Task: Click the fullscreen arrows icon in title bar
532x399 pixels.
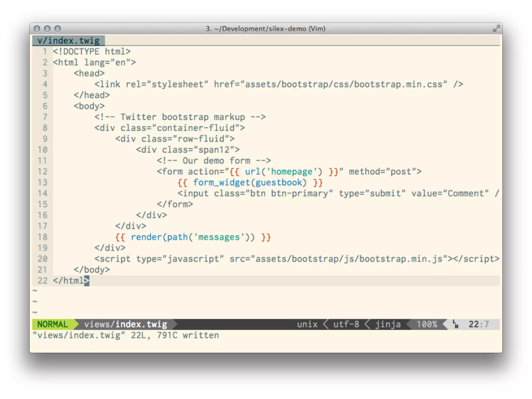Action: pyautogui.click(x=496, y=29)
